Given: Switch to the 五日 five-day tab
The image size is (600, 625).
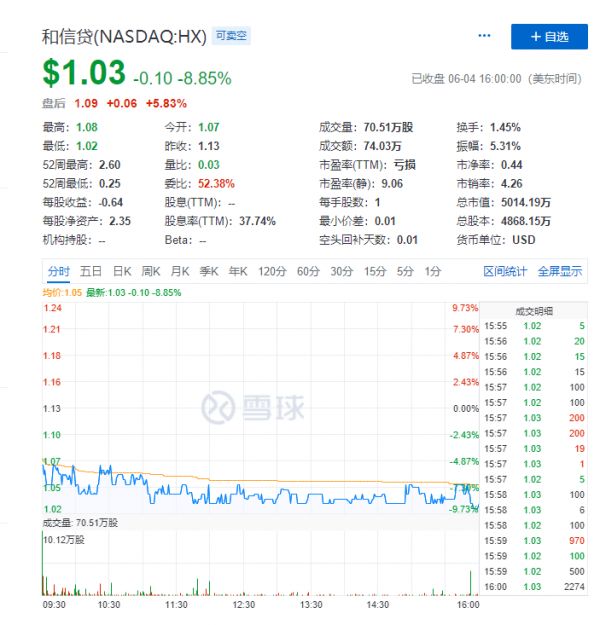Looking at the screenshot, I should [x=91, y=271].
